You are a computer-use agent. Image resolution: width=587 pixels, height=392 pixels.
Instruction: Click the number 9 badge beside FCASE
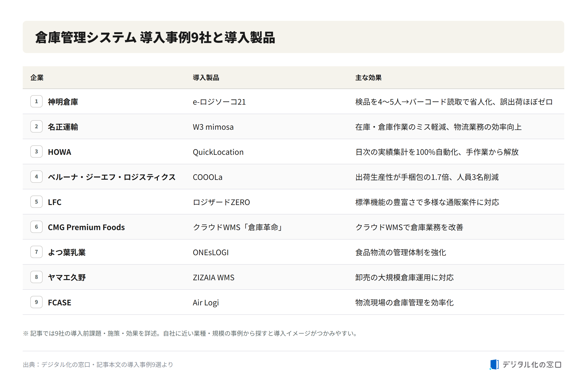pos(36,302)
